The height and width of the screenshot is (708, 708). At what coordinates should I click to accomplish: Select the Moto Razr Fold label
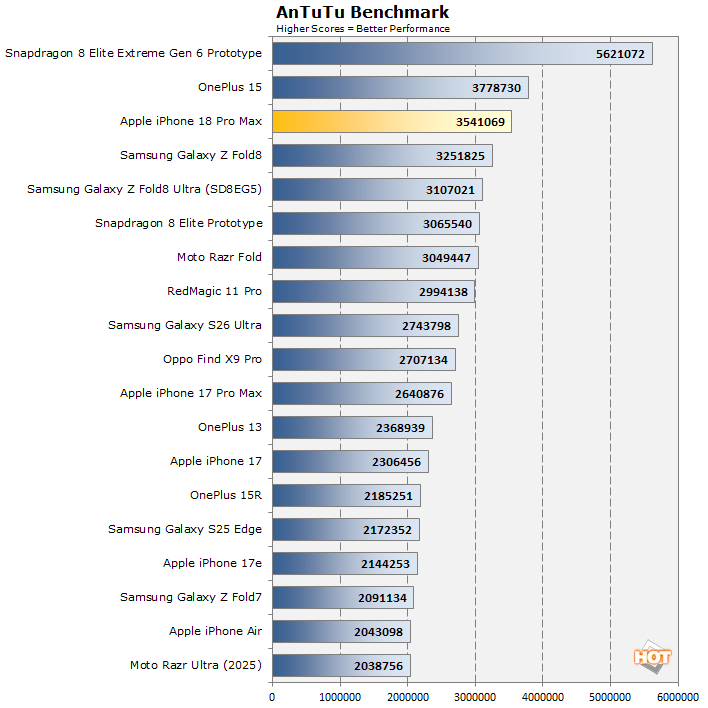pyautogui.click(x=219, y=257)
